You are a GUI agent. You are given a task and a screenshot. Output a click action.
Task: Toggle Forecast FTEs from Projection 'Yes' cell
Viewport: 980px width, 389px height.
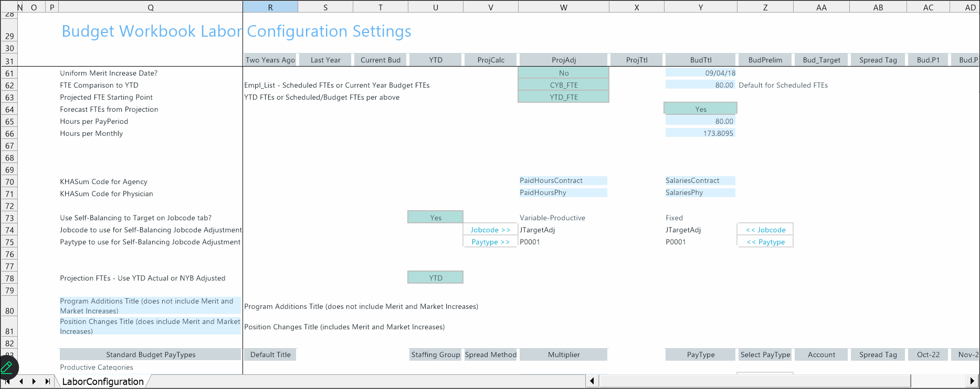coord(700,109)
